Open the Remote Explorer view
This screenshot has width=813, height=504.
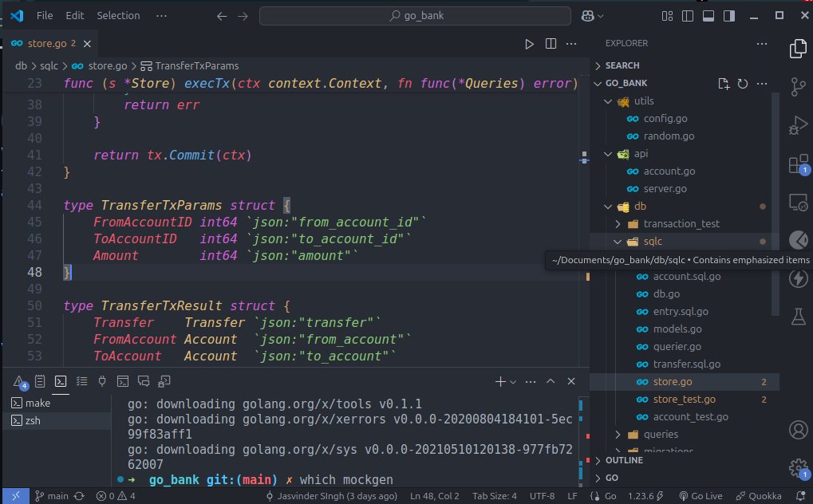(798, 203)
